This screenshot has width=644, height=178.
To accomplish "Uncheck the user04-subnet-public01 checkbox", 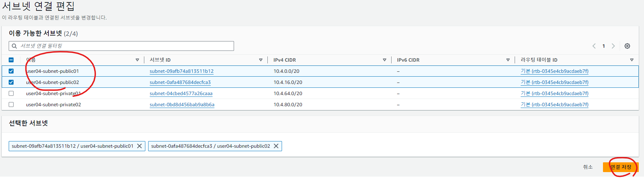I will point(11,71).
